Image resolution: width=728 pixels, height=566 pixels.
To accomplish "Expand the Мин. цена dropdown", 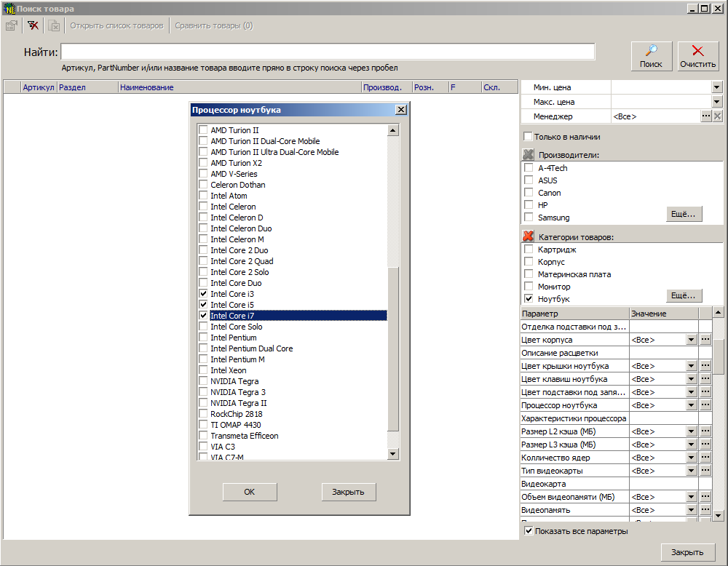I will click(x=717, y=87).
